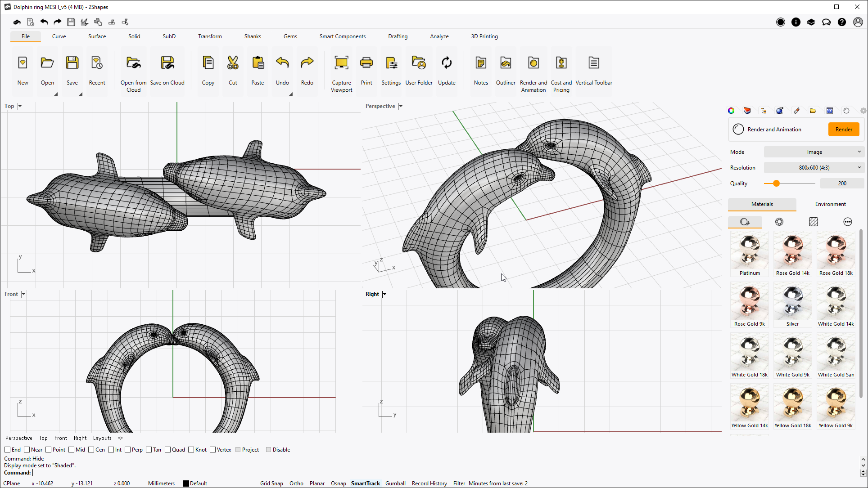Open the Outliner icon

pyautogui.click(x=506, y=63)
